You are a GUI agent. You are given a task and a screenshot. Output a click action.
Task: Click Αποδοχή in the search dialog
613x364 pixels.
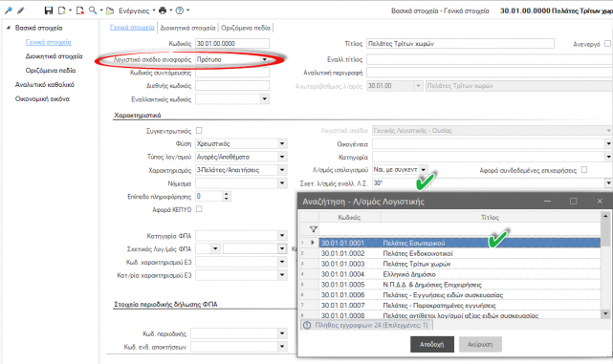[x=432, y=345]
